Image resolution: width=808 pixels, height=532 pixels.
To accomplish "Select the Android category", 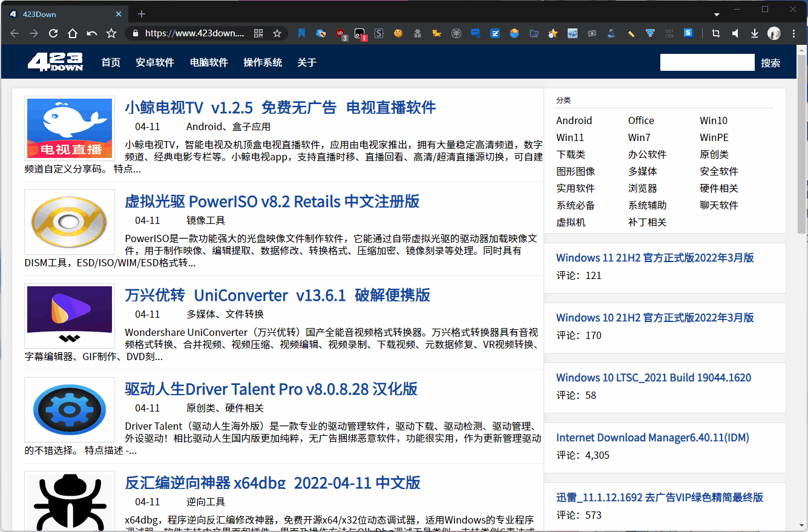I will click(x=574, y=120).
